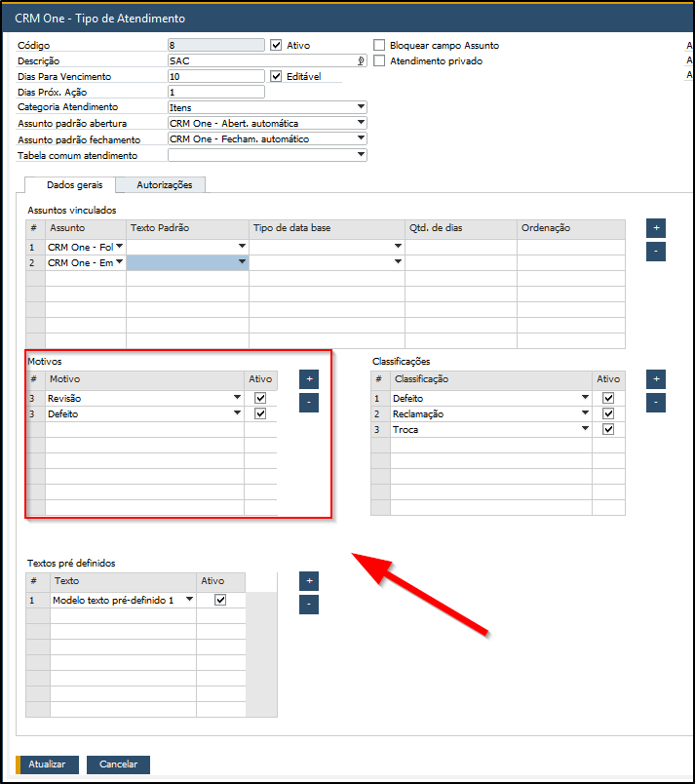Select the Dados gerais tab
This screenshot has height=784, width=695.
74,184
